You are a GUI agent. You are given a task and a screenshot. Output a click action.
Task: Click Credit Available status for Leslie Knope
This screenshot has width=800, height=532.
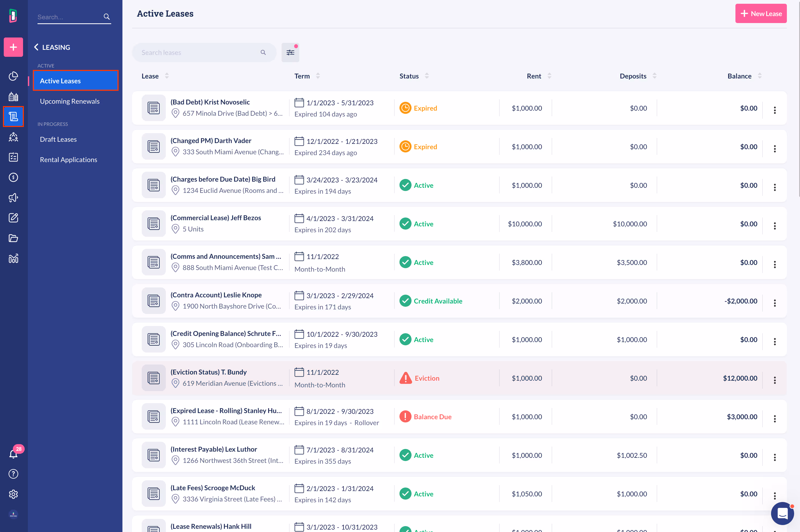431,301
